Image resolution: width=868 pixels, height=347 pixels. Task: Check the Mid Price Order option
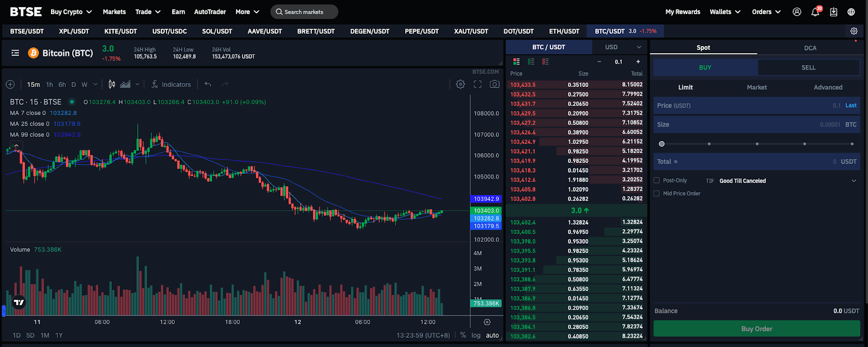point(657,193)
